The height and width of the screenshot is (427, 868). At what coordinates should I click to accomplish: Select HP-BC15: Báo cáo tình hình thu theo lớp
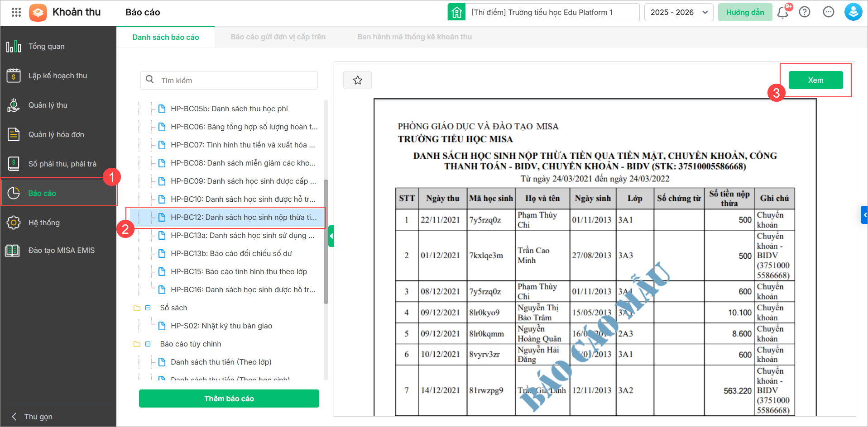239,271
